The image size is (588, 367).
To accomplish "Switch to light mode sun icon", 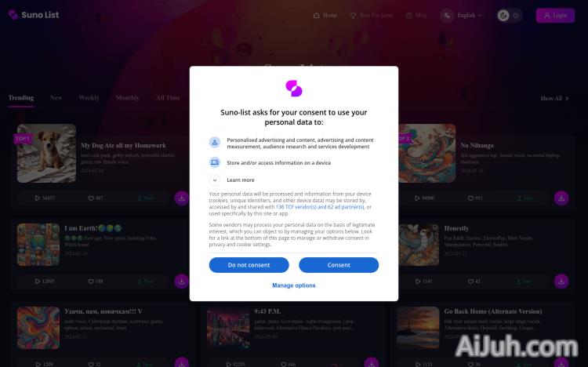I will 516,16.
